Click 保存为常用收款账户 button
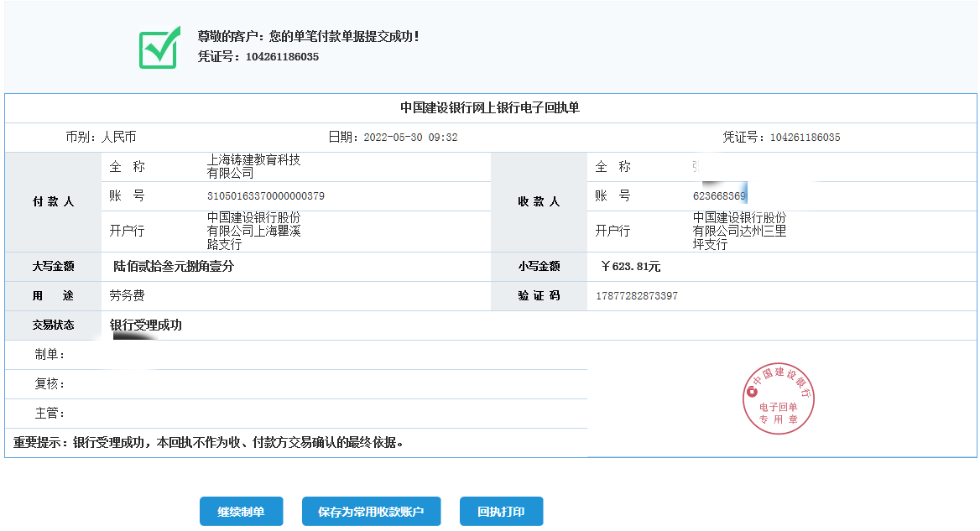 pyautogui.click(x=371, y=512)
